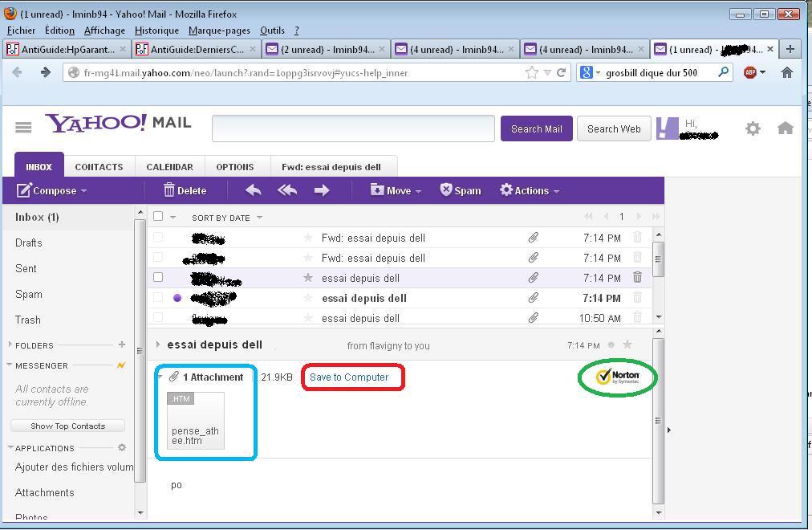Click Search Web button
Image resolution: width=812 pixels, height=530 pixels.
[614, 128]
